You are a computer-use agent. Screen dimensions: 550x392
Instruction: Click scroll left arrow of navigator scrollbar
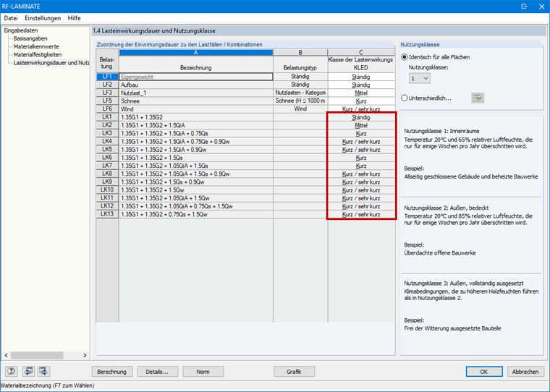(x=6, y=355)
